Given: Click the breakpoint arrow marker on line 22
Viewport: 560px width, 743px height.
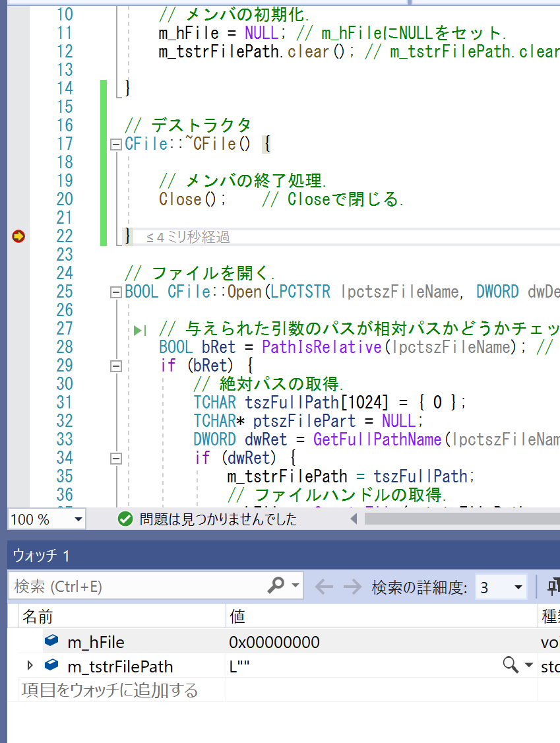Looking at the screenshot, I should click(x=18, y=236).
